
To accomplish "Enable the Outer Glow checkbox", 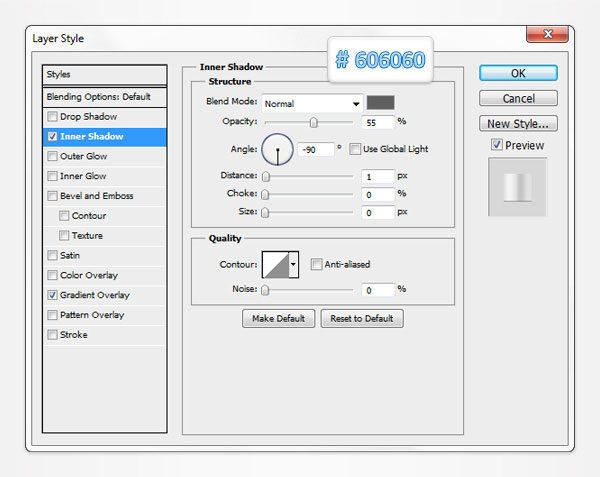I will (x=52, y=156).
